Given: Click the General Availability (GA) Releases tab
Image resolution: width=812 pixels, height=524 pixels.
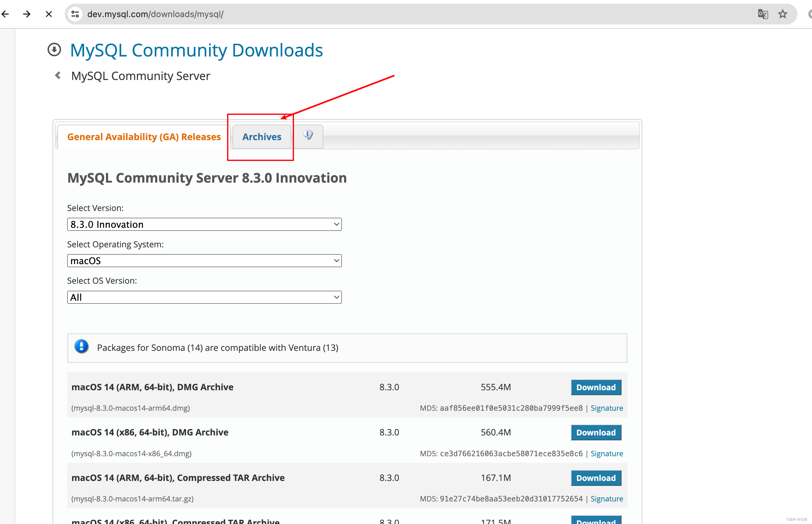Looking at the screenshot, I should [x=144, y=137].
